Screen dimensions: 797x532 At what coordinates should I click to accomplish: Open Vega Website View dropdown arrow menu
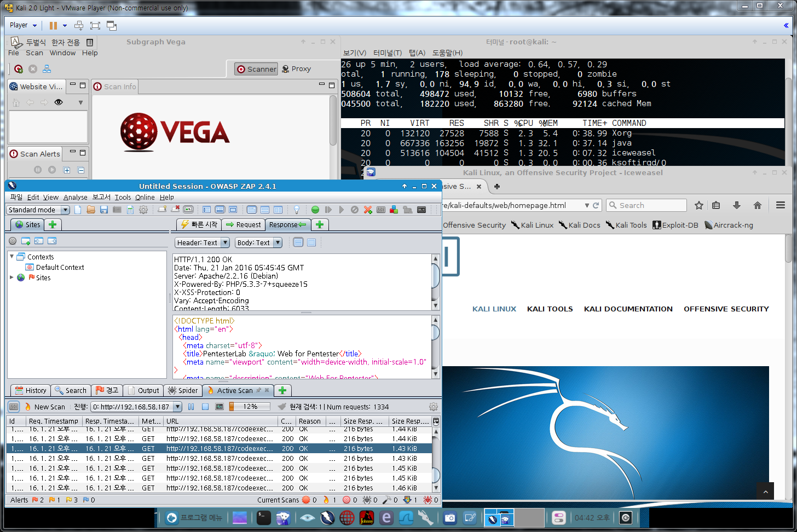[80, 102]
